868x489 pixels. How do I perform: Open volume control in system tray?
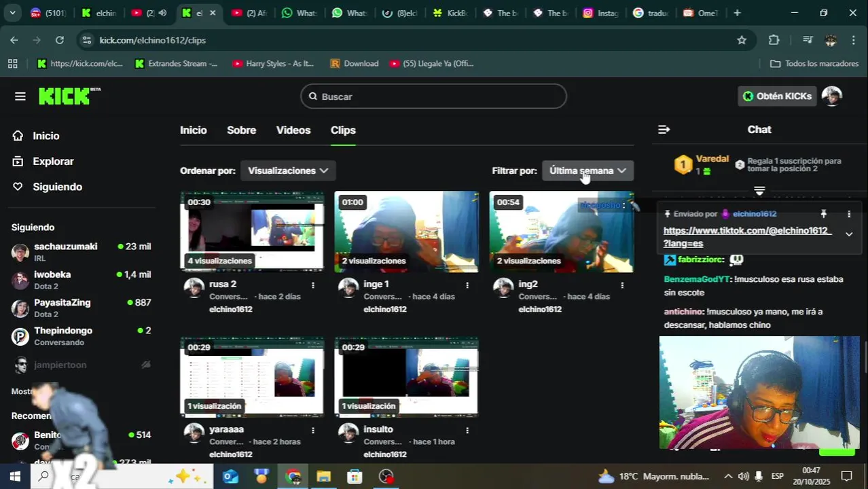pyautogui.click(x=744, y=476)
